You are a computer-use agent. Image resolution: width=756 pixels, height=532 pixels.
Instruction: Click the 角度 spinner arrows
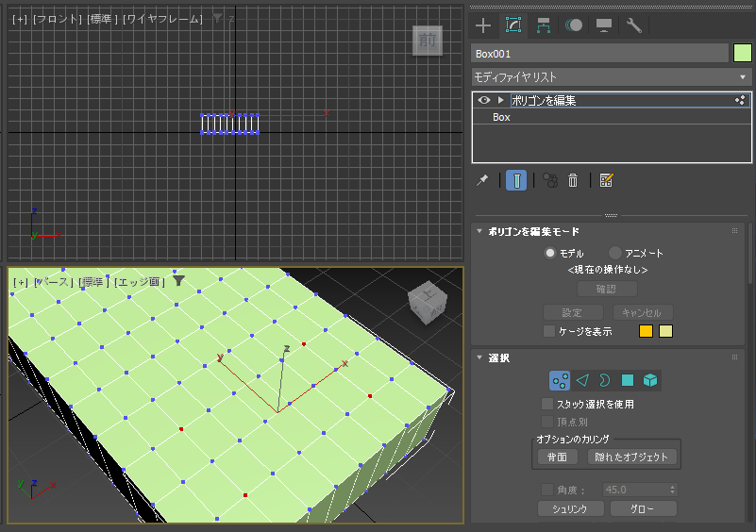click(x=673, y=490)
